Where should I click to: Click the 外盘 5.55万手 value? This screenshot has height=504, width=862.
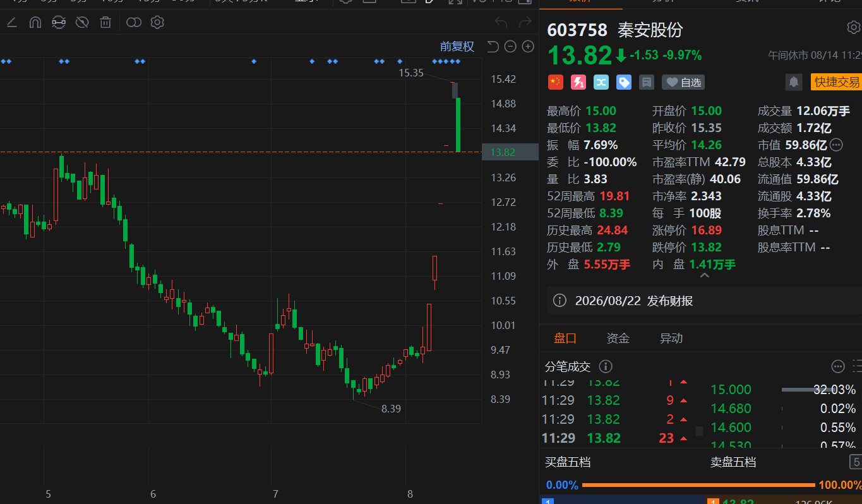[x=607, y=264]
